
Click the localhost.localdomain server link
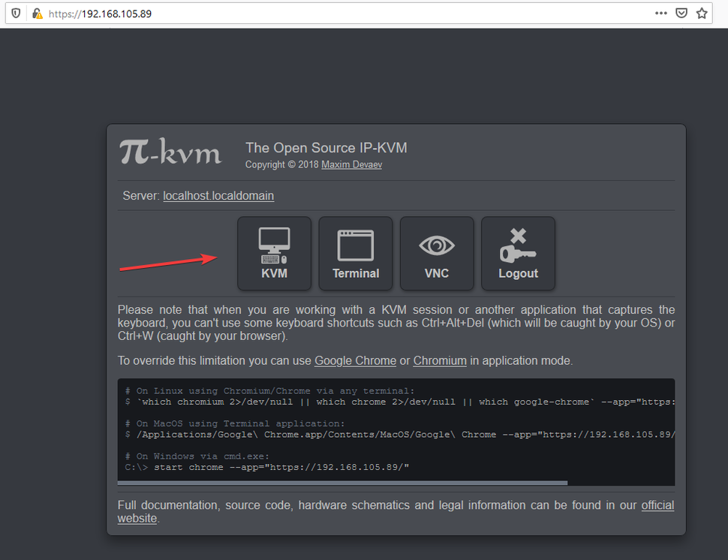tap(218, 195)
